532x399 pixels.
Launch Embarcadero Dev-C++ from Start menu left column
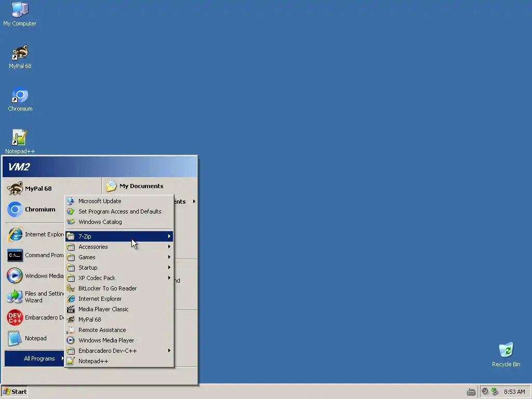tap(35, 317)
